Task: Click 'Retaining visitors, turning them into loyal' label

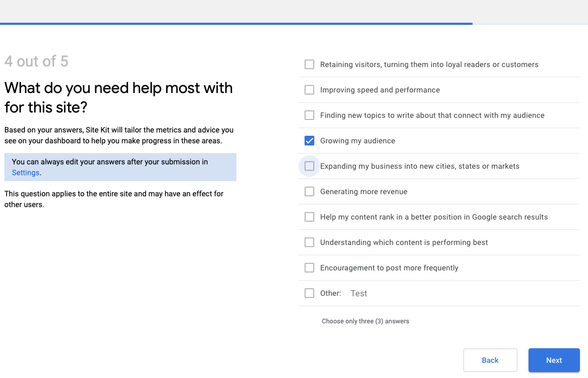Action: click(430, 64)
